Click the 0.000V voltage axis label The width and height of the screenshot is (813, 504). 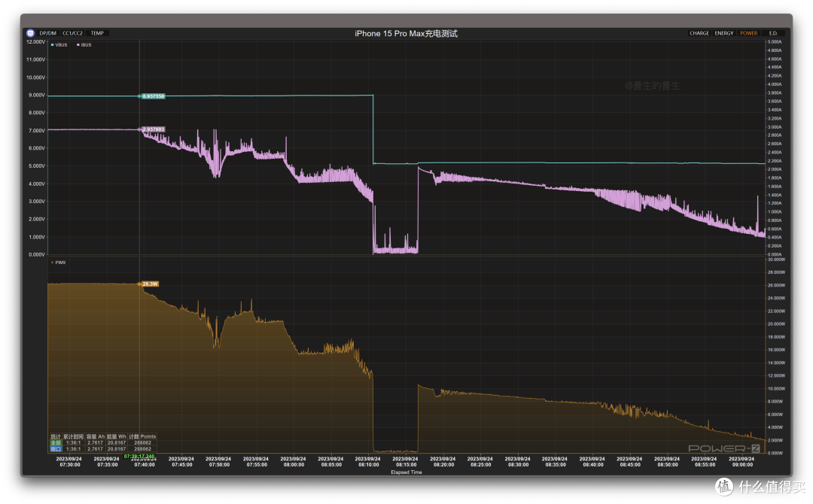tap(37, 255)
